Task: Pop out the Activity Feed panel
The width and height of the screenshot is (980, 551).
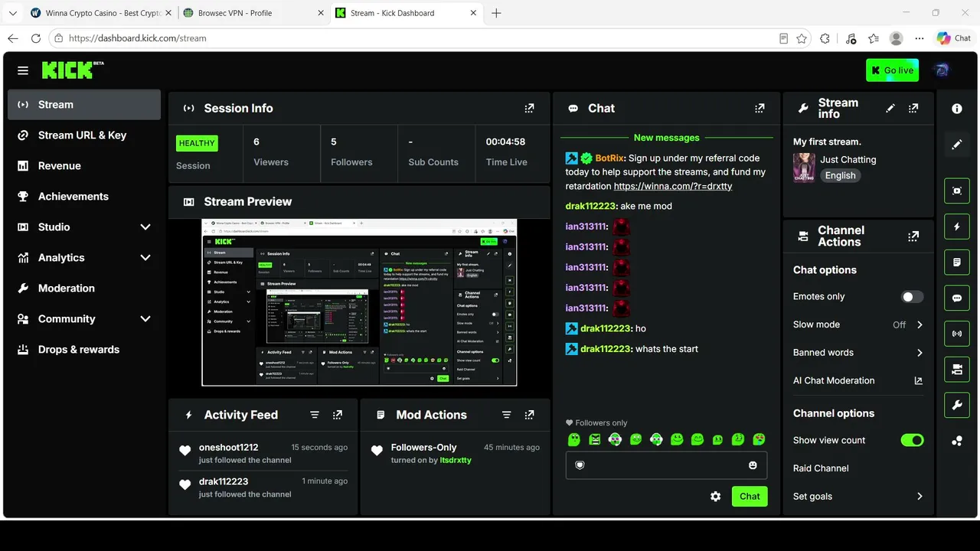Action: click(x=338, y=415)
